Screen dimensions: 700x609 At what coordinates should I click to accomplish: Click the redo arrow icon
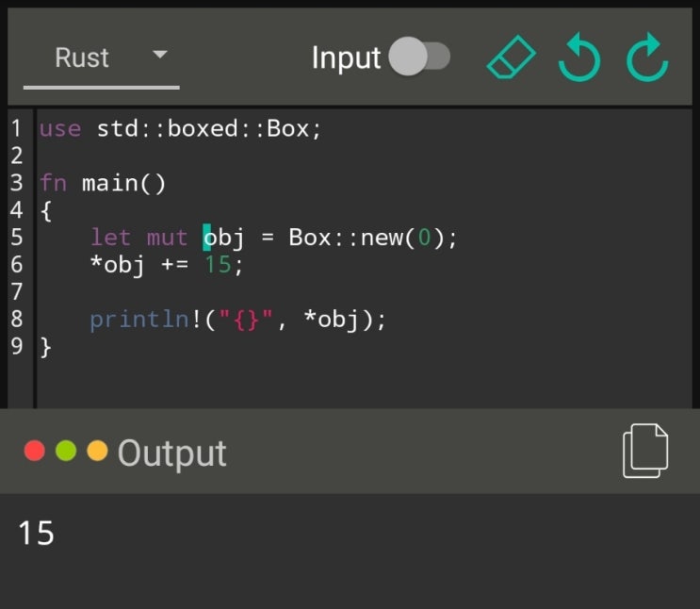pos(647,58)
